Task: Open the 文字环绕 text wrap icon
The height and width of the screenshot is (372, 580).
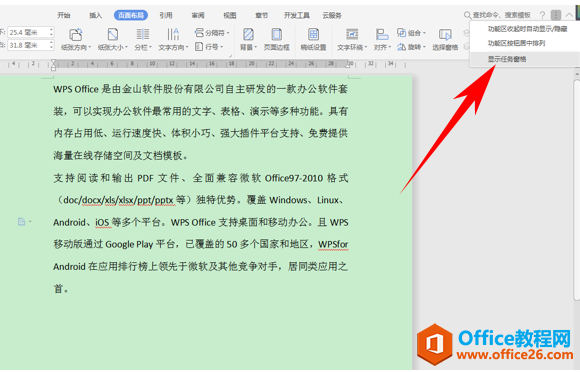Action: pyautogui.click(x=352, y=34)
